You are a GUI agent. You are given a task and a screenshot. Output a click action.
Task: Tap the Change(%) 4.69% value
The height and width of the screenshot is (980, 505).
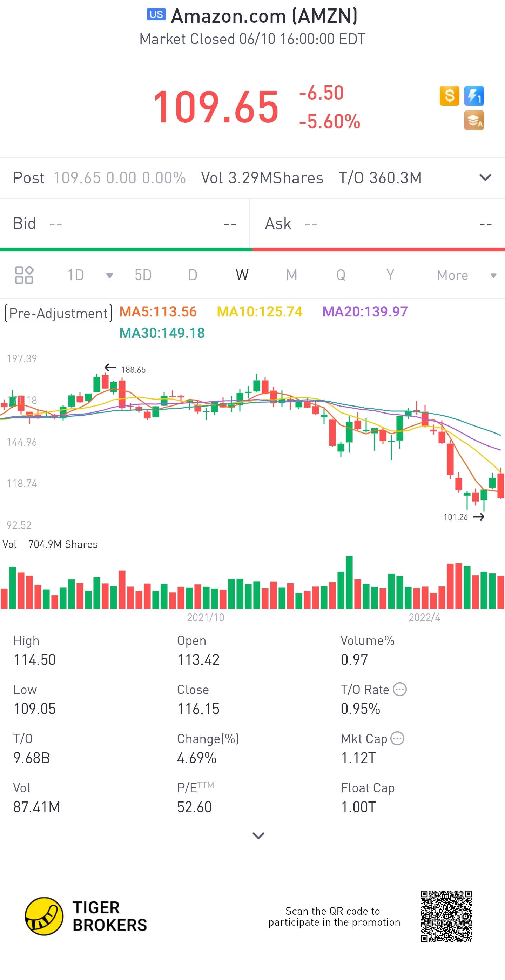point(197,758)
